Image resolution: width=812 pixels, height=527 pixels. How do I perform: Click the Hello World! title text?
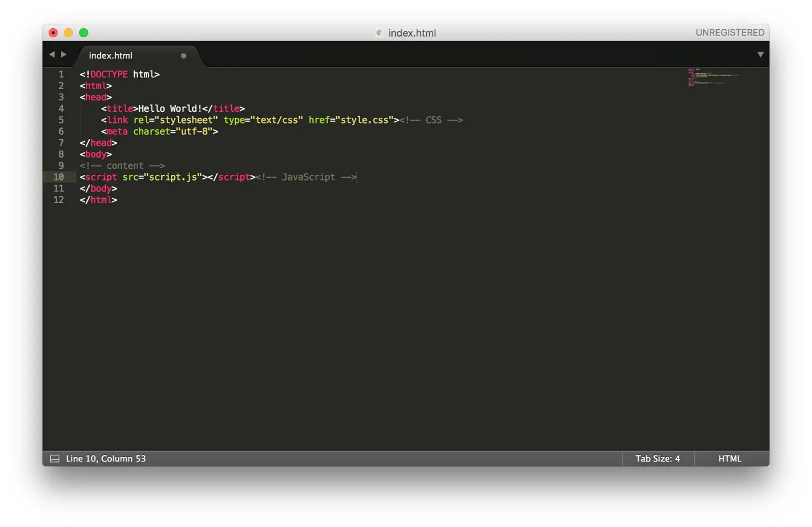[x=170, y=108]
